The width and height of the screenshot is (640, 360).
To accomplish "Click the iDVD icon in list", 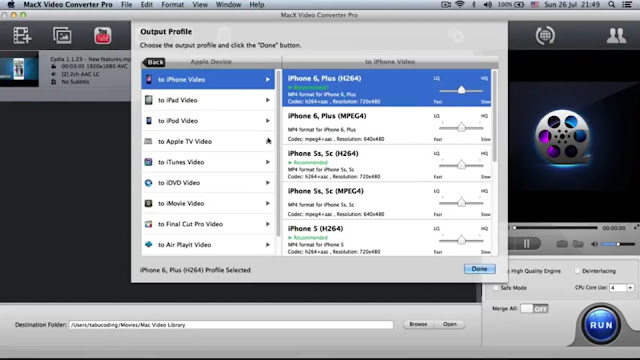I will coord(149,183).
